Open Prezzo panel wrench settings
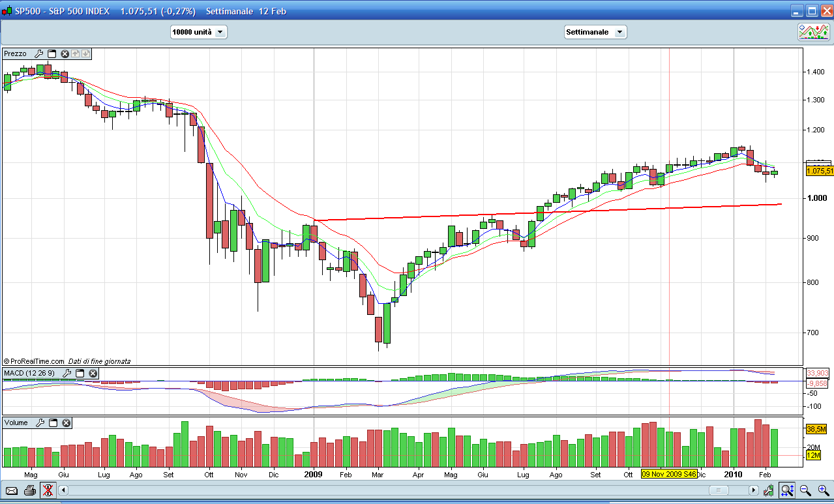This screenshot has height=504, width=834. click(38, 53)
